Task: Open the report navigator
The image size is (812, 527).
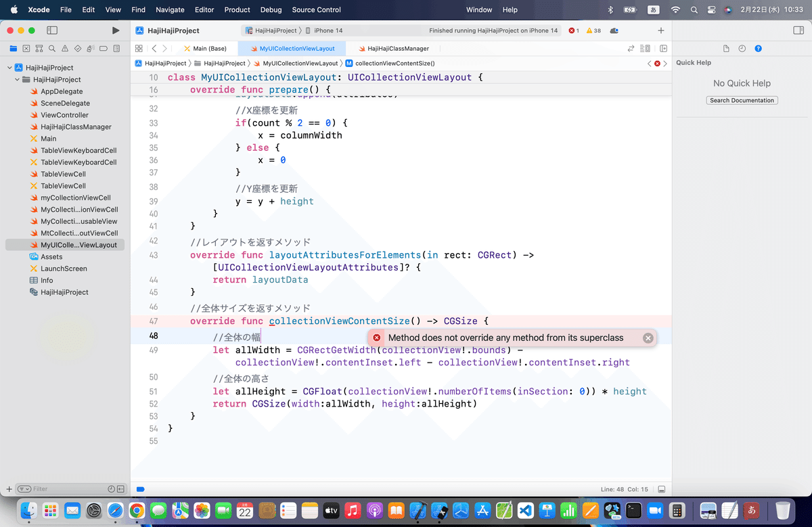Action: pos(117,49)
